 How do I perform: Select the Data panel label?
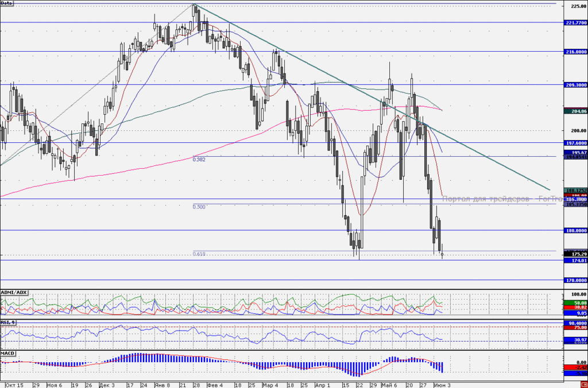click(x=6, y=3)
